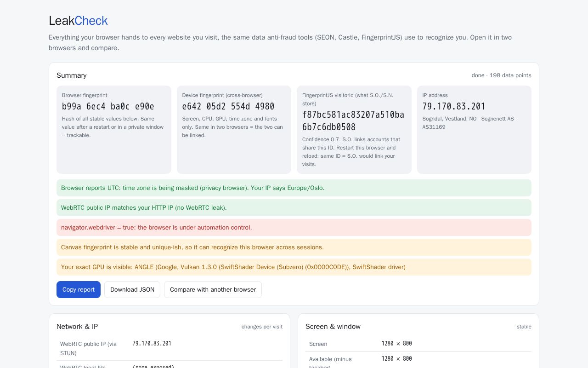The height and width of the screenshot is (368, 588).
Task: Select the WebRTC public IP value
Action: pyautogui.click(x=152, y=344)
